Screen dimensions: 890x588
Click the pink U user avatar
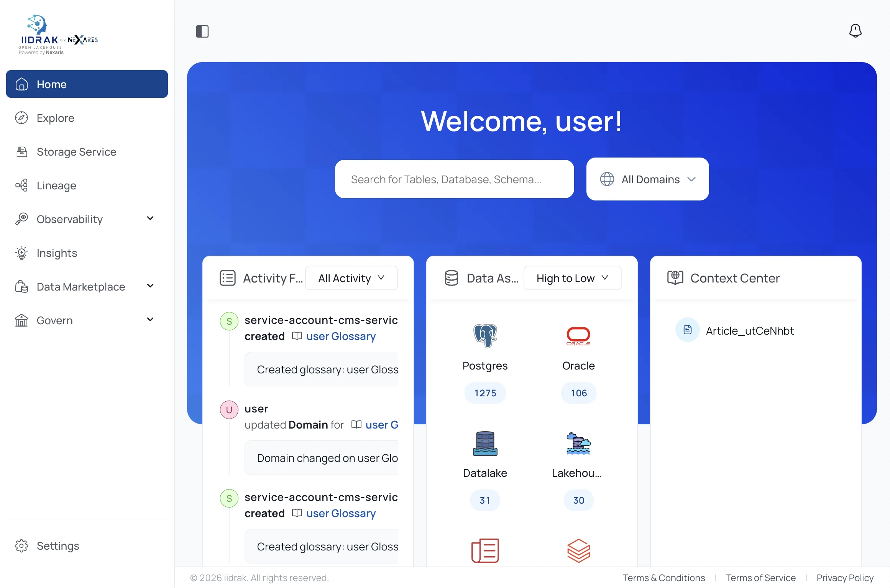229,409
